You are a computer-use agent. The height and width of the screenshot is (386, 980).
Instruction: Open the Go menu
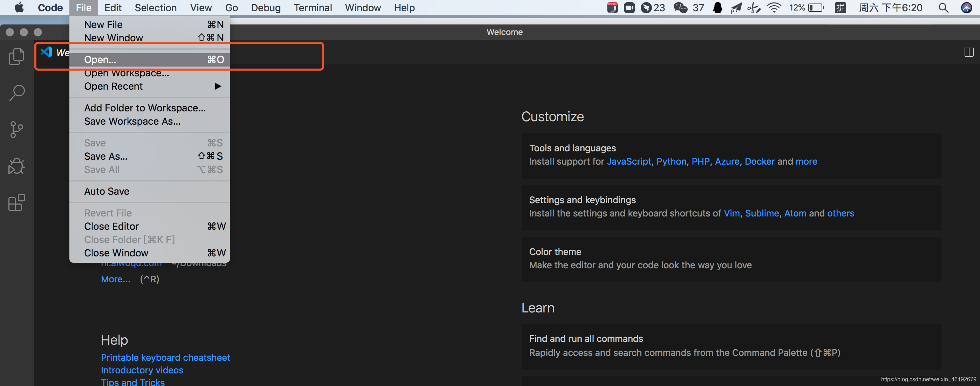tap(231, 8)
